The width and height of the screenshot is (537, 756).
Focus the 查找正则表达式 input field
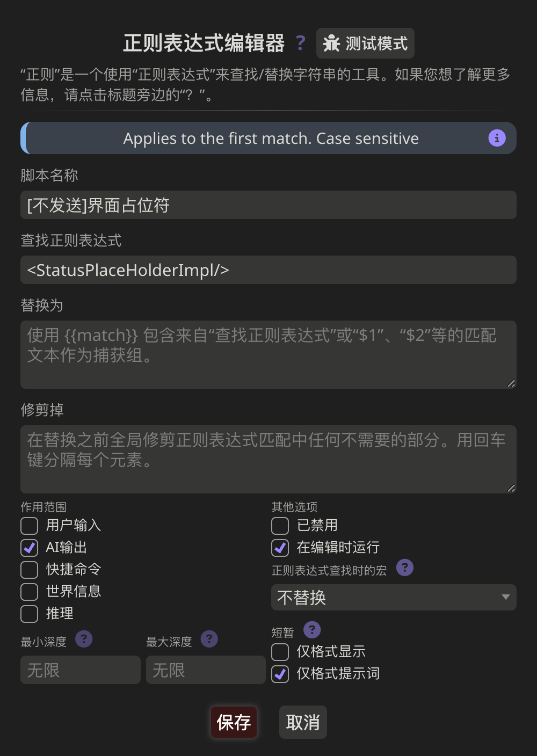tap(268, 270)
